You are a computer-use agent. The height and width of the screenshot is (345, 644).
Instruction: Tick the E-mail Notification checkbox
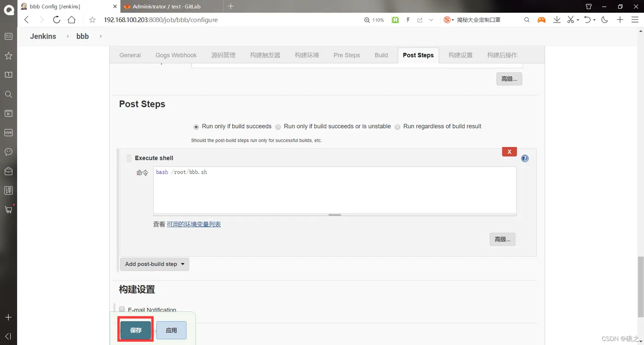pos(122,309)
